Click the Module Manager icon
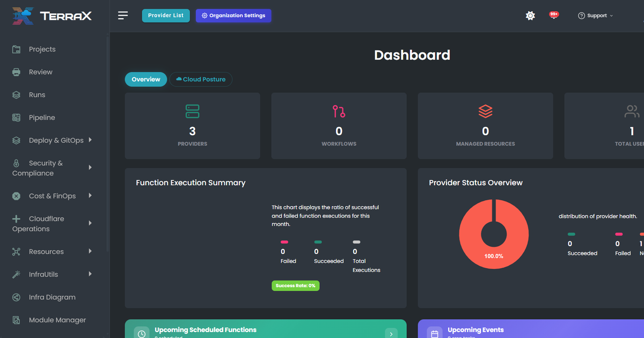This screenshot has height=338, width=644. (x=17, y=320)
